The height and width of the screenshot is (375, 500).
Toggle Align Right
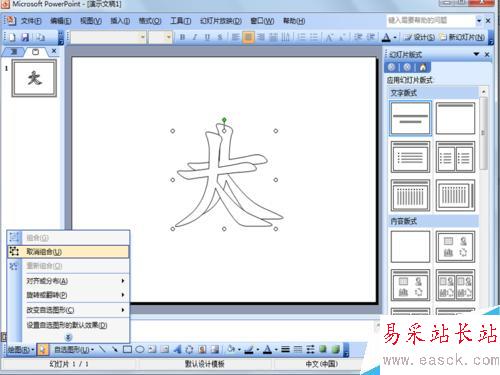pos(261,37)
